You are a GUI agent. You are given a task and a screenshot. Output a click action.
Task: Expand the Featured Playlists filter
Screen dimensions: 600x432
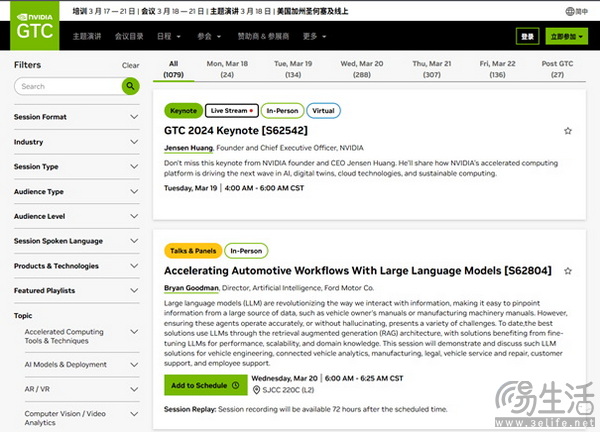77,290
